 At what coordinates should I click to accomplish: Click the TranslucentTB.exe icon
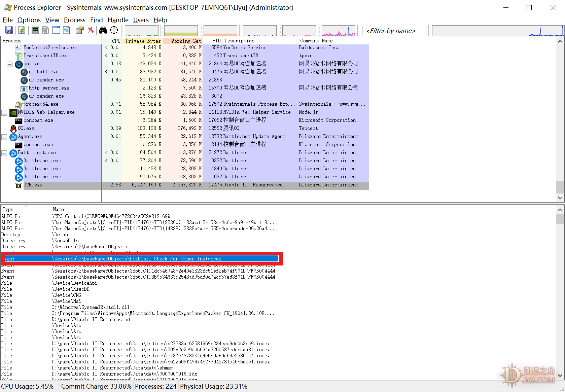[x=19, y=56]
